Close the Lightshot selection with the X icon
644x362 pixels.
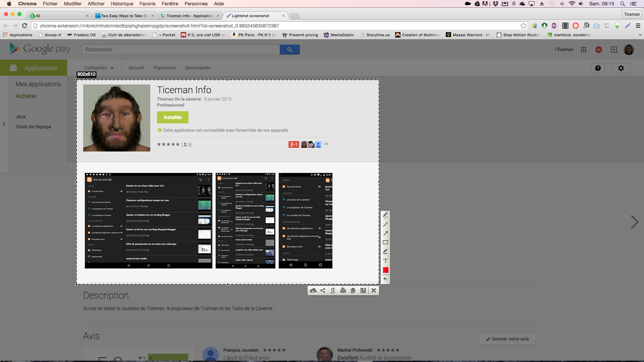pos(374,291)
